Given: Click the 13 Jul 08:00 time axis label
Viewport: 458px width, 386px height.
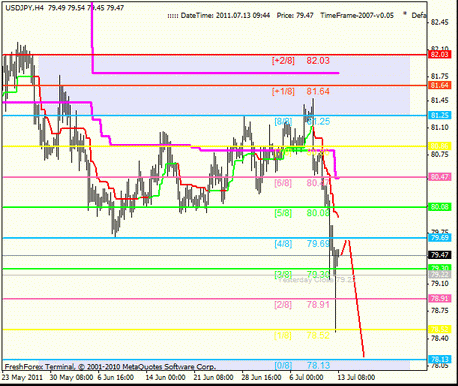Looking at the screenshot, I should pos(356,377).
